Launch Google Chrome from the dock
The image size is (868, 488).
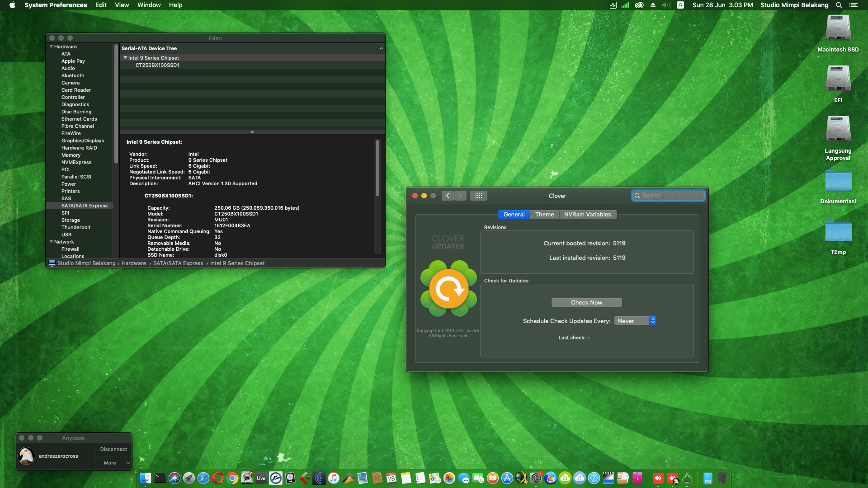click(232, 478)
